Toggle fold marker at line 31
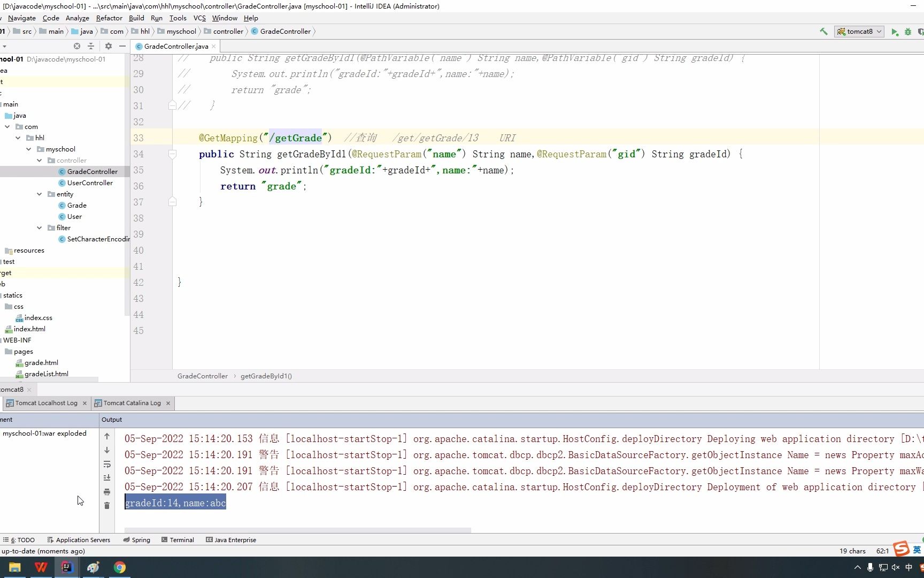924x578 pixels. click(172, 105)
